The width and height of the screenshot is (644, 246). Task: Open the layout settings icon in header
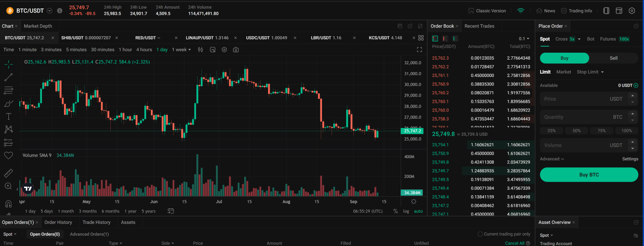pyautogui.click(x=619, y=11)
